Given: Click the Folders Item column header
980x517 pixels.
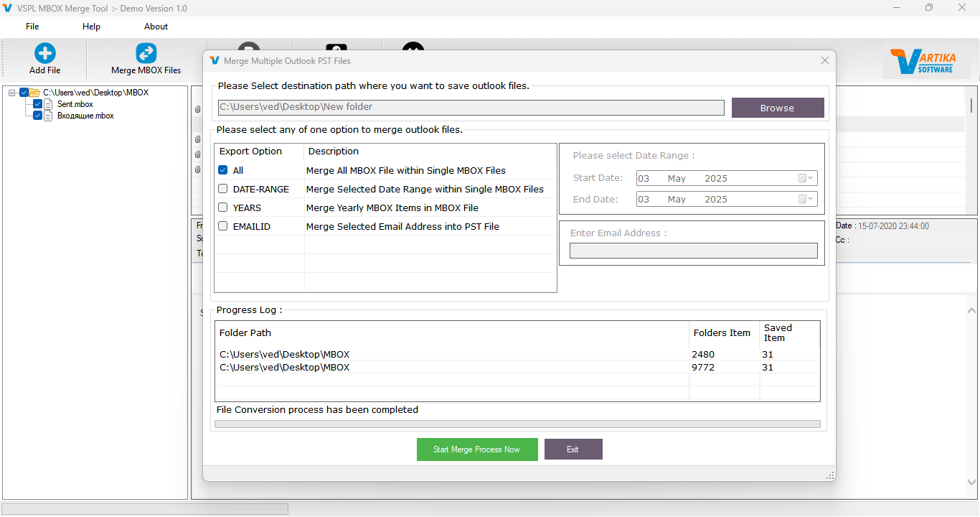Looking at the screenshot, I should (722, 332).
